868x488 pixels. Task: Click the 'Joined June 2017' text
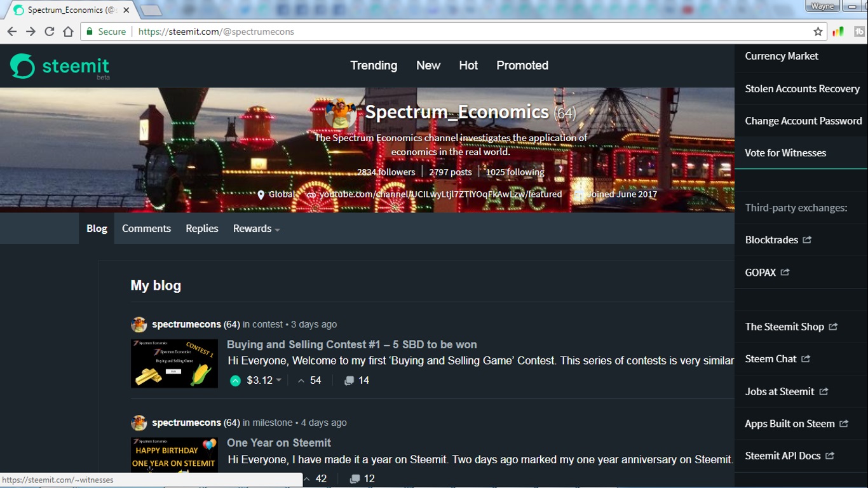[x=621, y=194]
